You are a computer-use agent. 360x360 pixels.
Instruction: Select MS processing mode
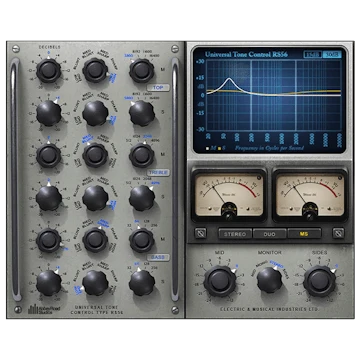tap(304, 234)
